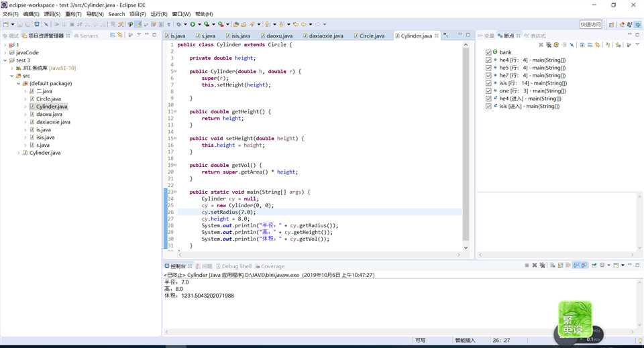This screenshot has width=644, height=348.
Task: Open the Run button dropdown arrow
Action: coord(200,24)
